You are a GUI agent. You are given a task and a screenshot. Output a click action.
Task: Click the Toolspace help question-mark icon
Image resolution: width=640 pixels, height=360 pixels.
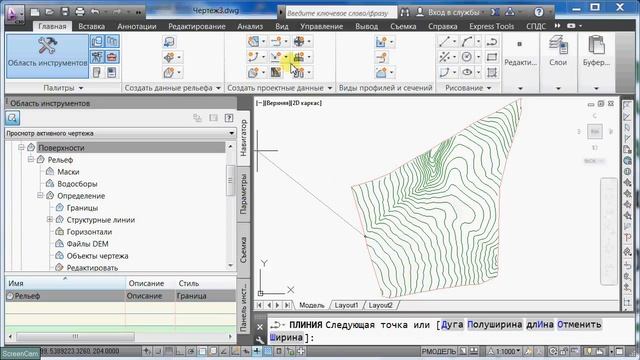click(229, 118)
